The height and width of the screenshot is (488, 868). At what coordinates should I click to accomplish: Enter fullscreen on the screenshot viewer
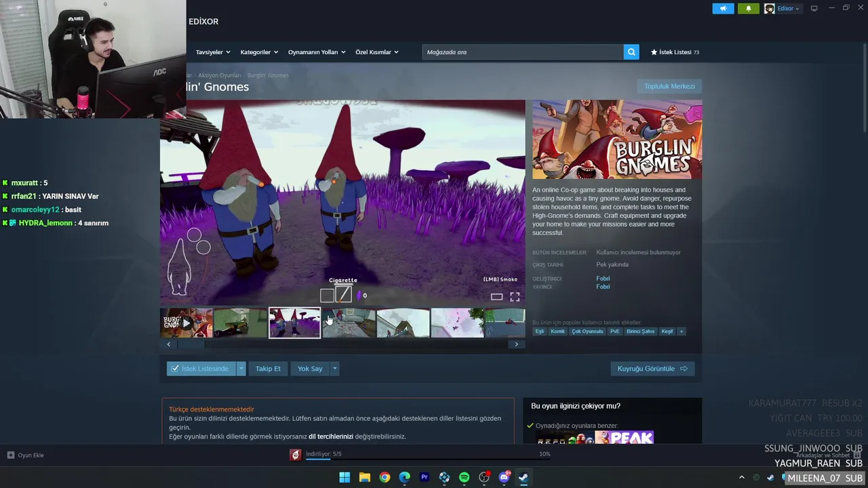pos(515,297)
